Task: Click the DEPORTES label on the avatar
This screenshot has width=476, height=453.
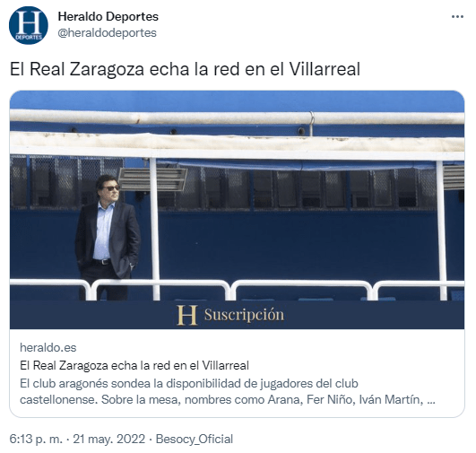Action: pyautogui.click(x=29, y=38)
